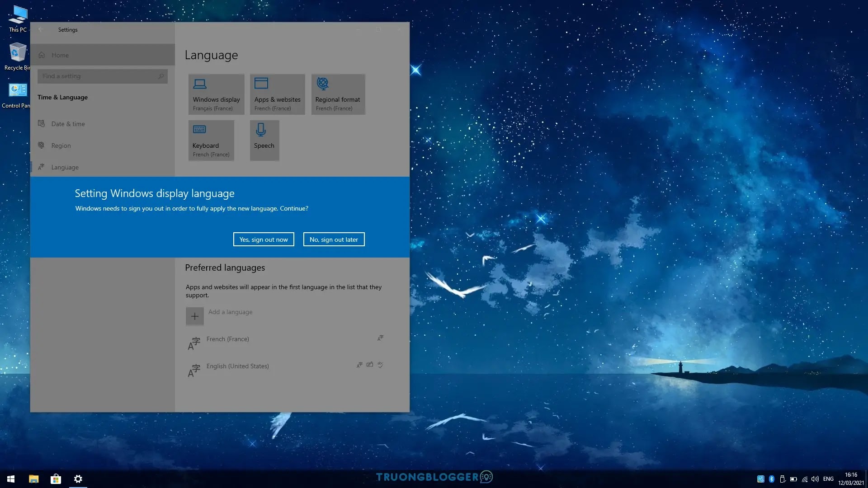Image resolution: width=868 pixels, height=488 pixels.
Task: Click the Bluetooth tray icon
Action: point(772,479)
